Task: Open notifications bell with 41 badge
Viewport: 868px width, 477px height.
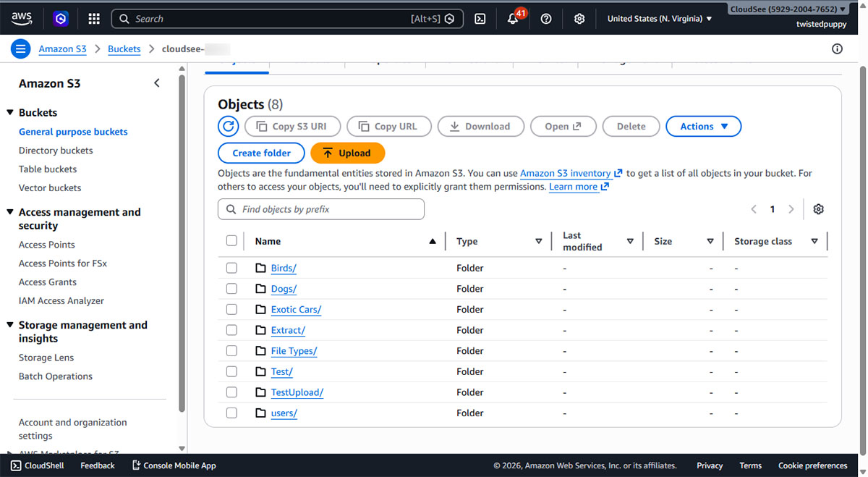Action: tap(514, 18)
